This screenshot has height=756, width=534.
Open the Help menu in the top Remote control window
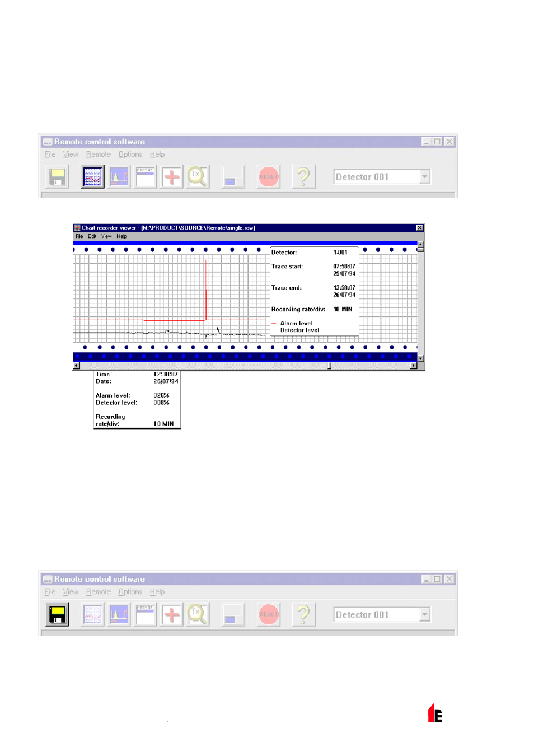click(157, 155)
